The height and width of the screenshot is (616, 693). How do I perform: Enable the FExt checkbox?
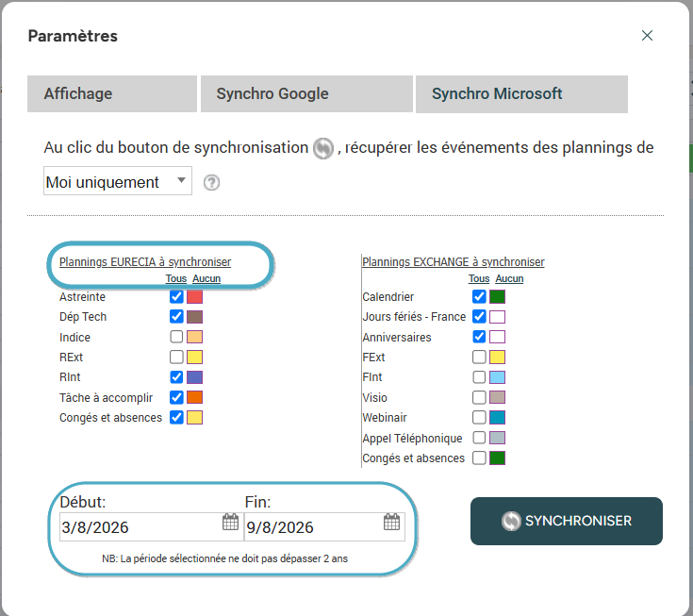click(x=479, y=357)
